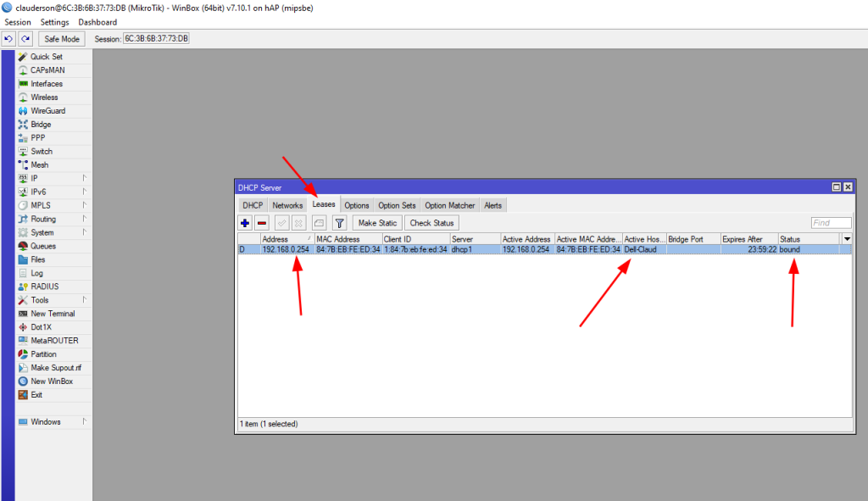Click the comment icon in DHCP toolbar

[x=319, y=223]
